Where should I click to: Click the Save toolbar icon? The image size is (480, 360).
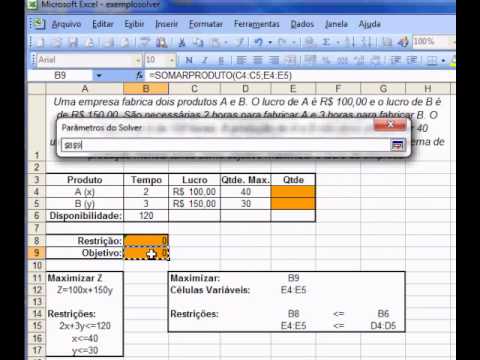(73, 42)
